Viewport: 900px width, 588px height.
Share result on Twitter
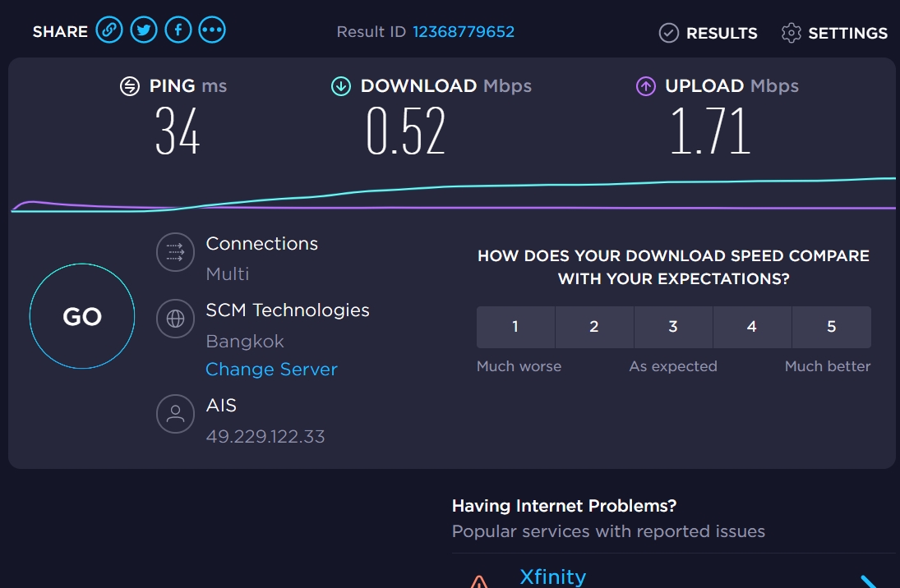tap(144, 30)
